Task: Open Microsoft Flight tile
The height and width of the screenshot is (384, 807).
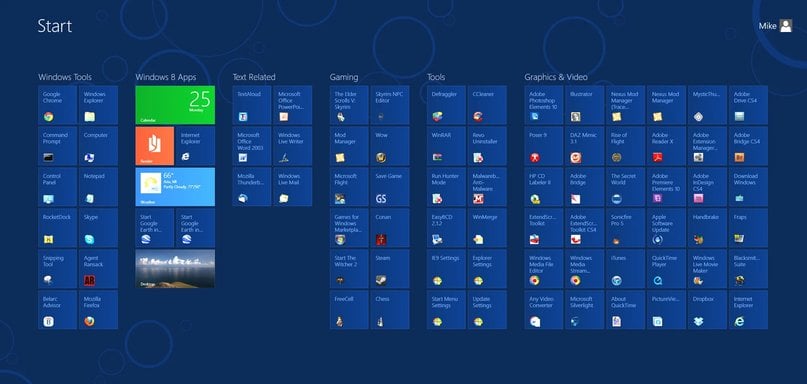Action: pos(349,187)
